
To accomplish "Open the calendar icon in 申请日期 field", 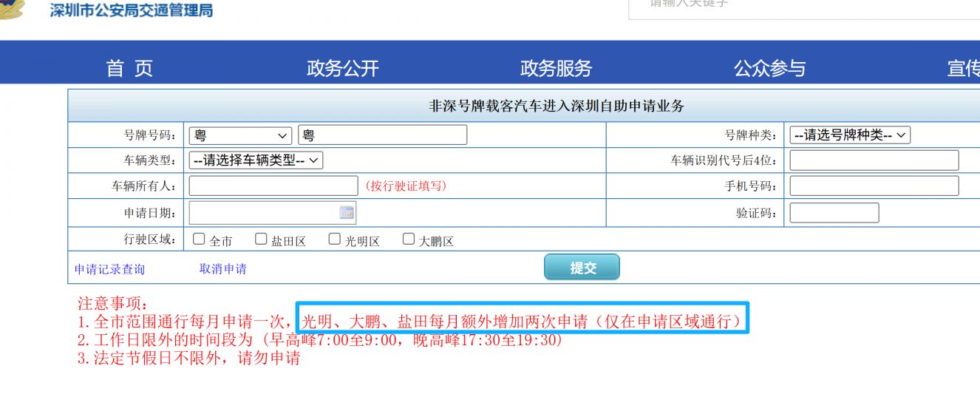I will click(347, 213).
